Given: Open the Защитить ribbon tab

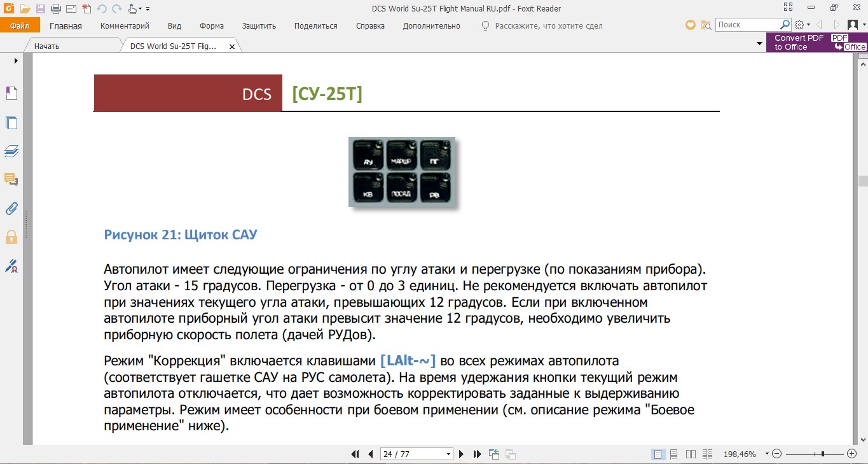Looking at the screenshot, I should 259,26.
